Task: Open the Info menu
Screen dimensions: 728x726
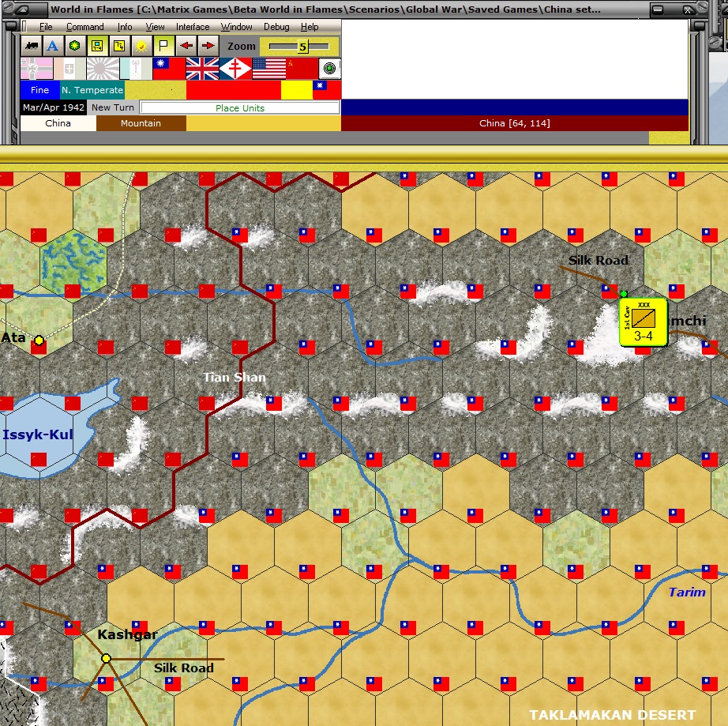Action: 125,27
